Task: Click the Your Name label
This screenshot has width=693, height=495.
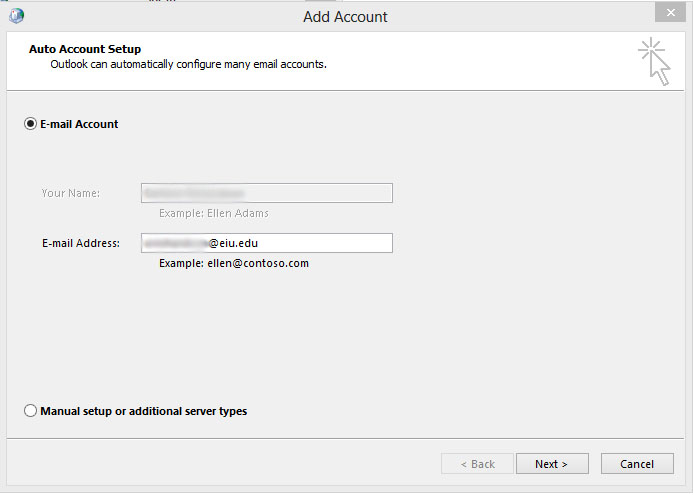Action: [71, 193]
